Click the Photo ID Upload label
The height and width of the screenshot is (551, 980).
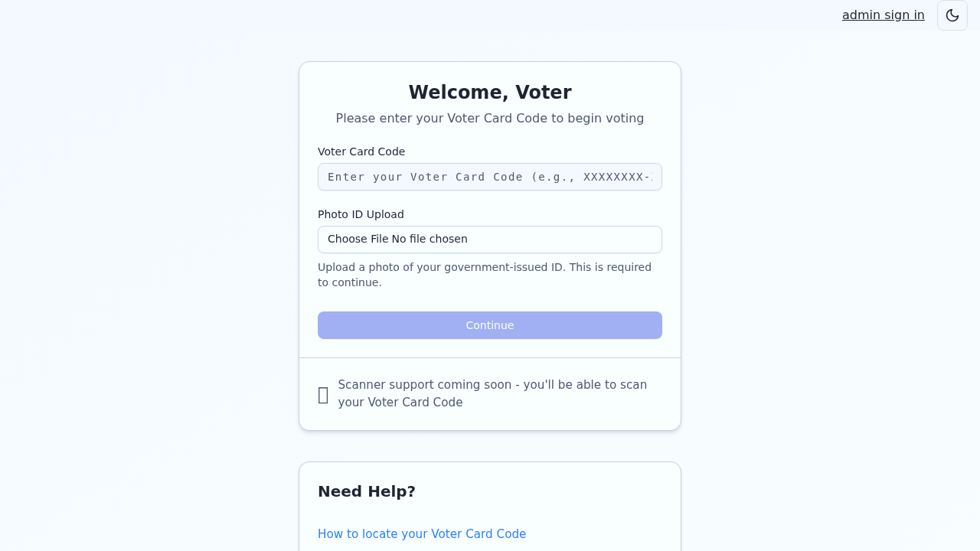click(361, 214)
